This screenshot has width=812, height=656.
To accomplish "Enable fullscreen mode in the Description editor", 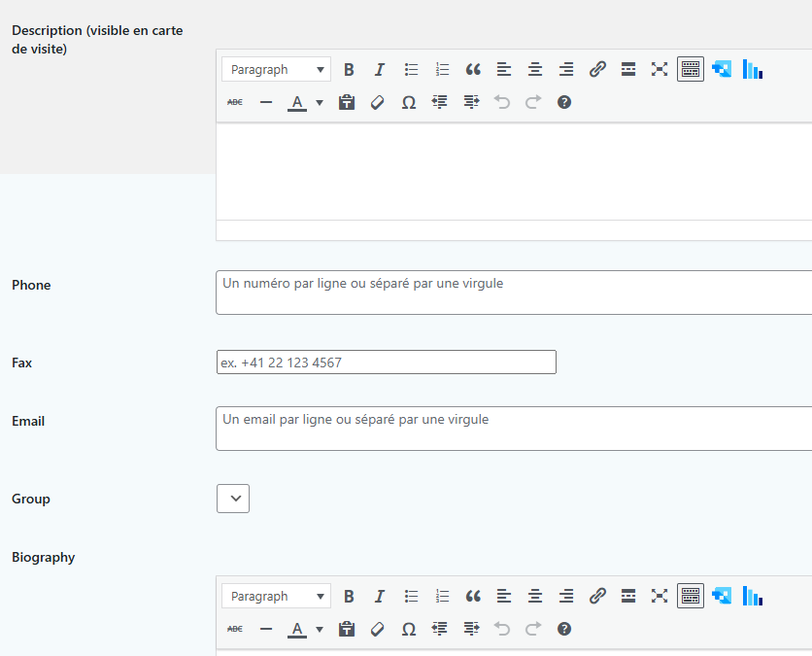I will (660, 69).
